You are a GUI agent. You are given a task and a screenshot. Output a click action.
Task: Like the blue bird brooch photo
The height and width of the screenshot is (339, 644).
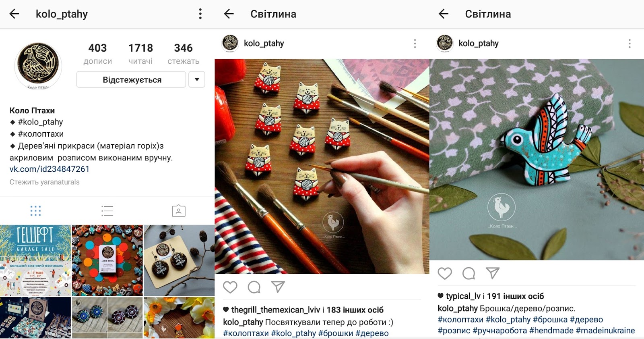(445, 273)
